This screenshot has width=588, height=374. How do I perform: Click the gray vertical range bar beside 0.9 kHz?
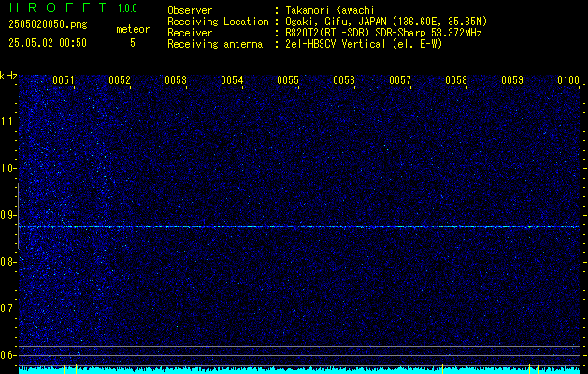pos(18,216)
